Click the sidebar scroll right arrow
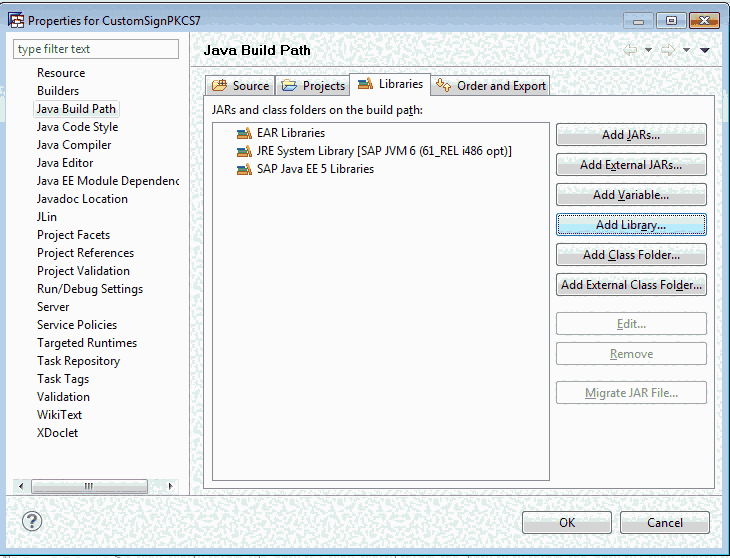This screenshot has width=730, height=558. tap(170, 486)
